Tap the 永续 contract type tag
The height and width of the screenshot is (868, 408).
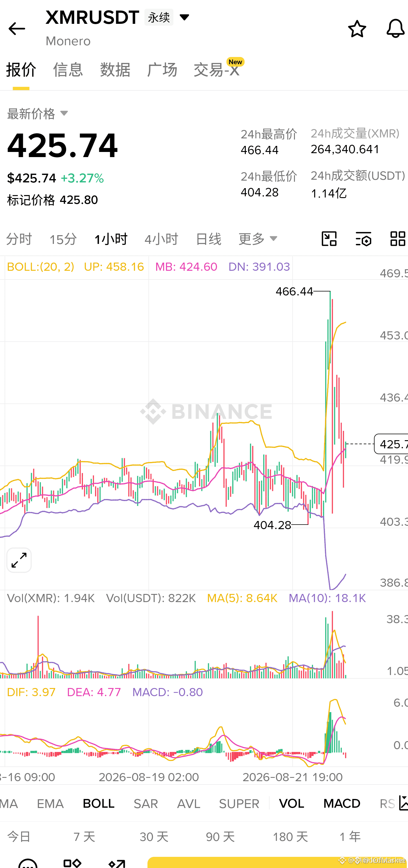coord(159,17)
